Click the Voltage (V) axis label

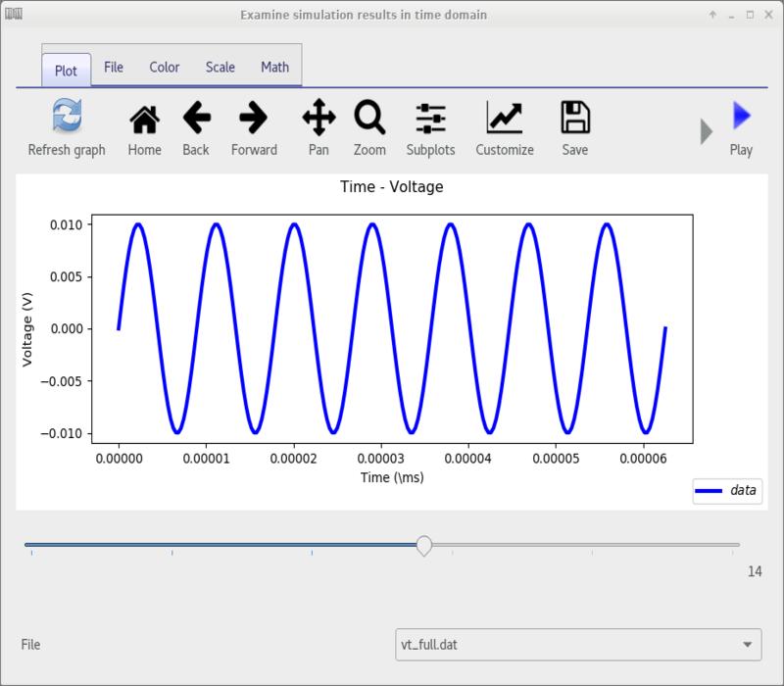[x=27, y=329]
